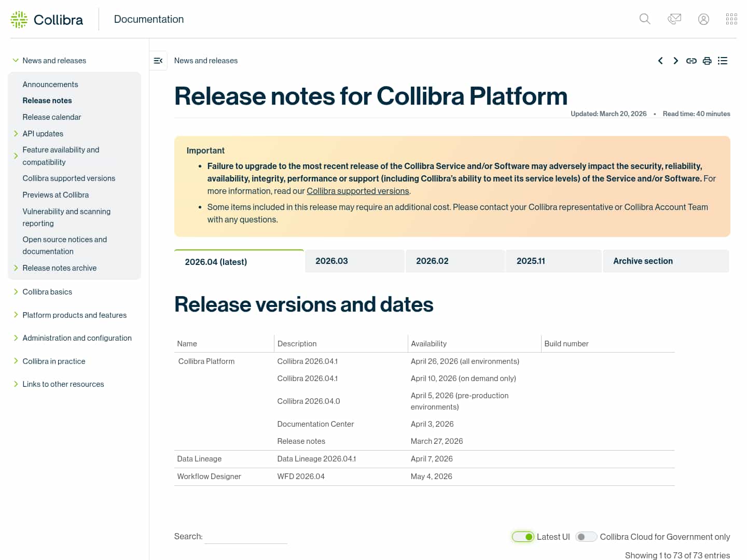Open Release calendar in the sidebar

pos(52,117)
